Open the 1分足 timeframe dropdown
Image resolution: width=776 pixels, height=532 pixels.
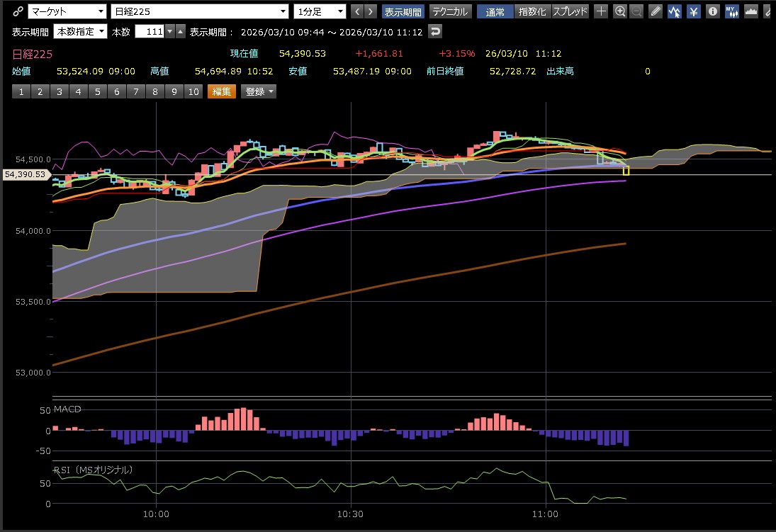point(320,11)
